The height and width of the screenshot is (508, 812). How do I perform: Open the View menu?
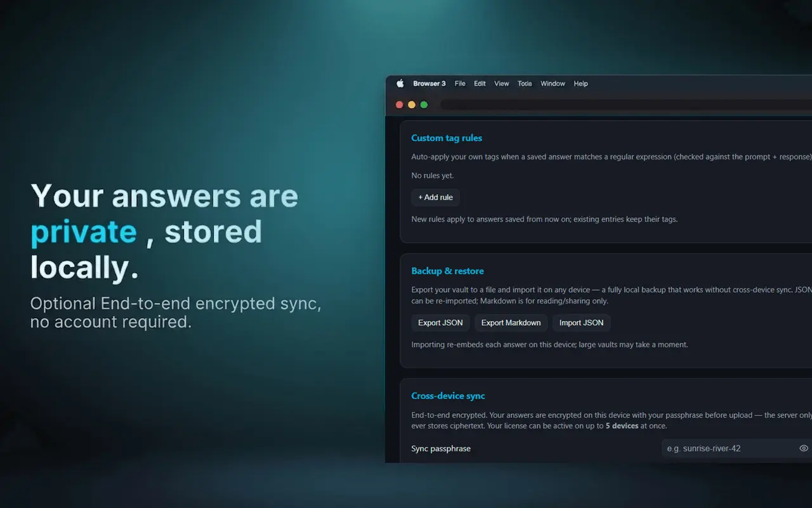[502, 83]
